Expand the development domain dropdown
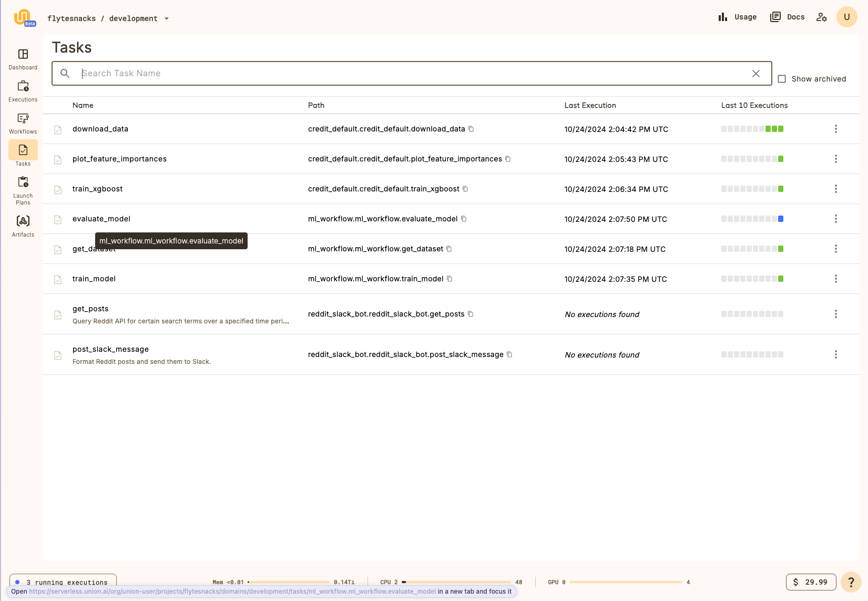The width and height of the screenshot is (868, 601). click(x=167, y=18)
